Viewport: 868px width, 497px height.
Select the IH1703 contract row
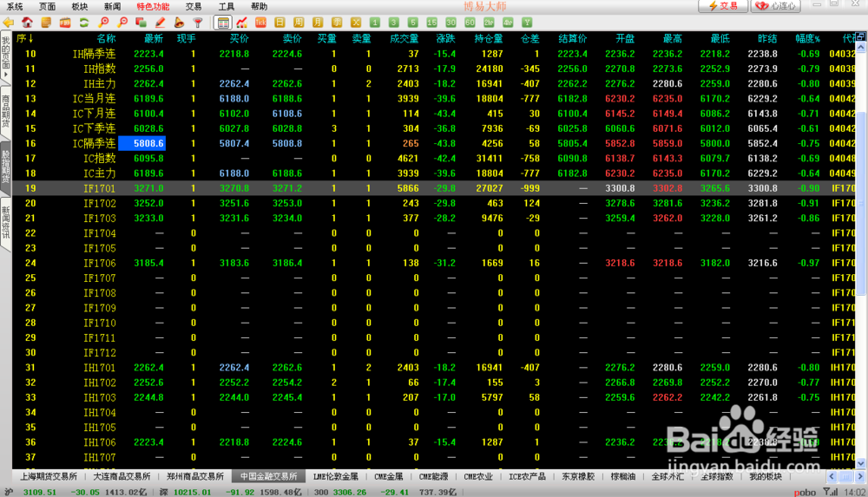[434, 397]
